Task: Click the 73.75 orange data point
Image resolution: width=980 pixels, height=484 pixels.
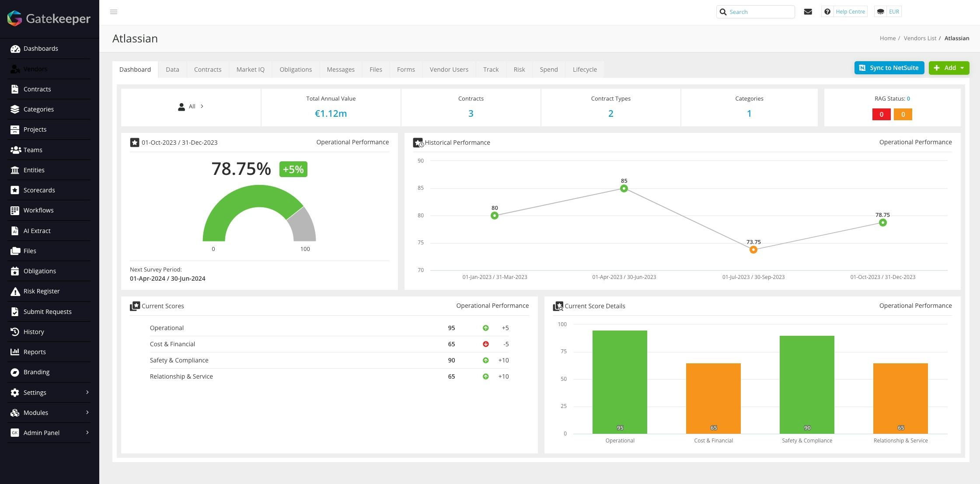Action: (753, 250)
